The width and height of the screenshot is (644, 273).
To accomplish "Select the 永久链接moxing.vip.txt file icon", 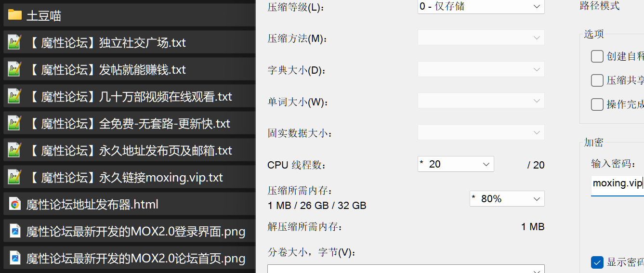I will pyautogui.click(x=15, y=177).
